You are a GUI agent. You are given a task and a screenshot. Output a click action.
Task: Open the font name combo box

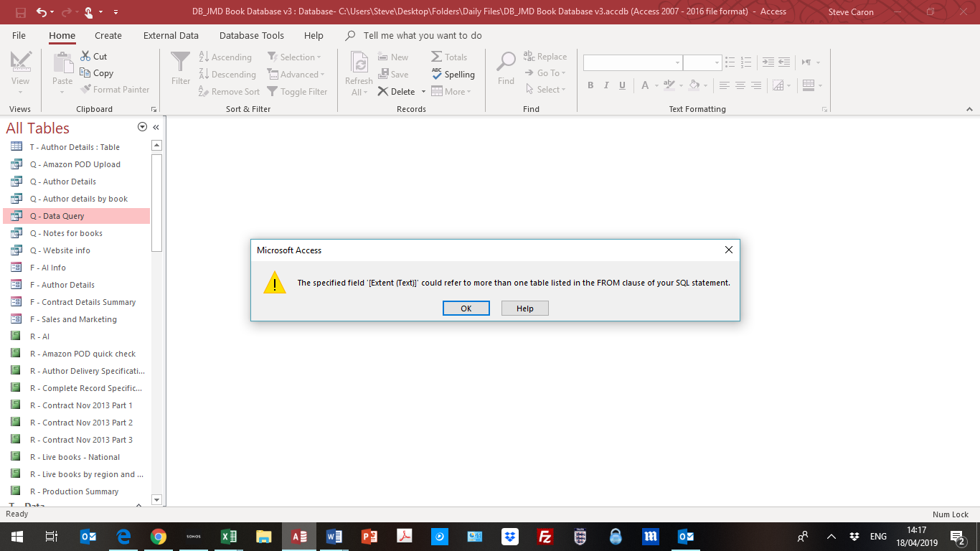pyautogui.click(x=632, y=62)
